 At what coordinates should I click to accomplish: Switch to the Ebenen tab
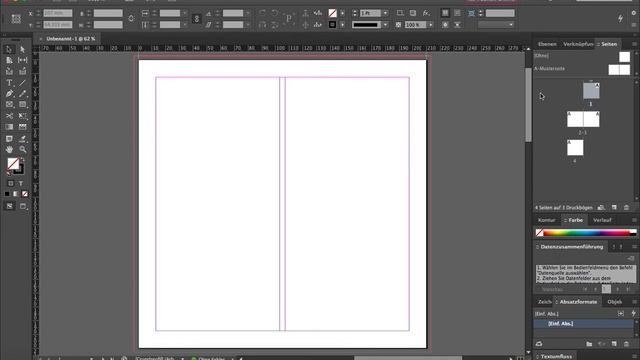click(x=547, y=44)
